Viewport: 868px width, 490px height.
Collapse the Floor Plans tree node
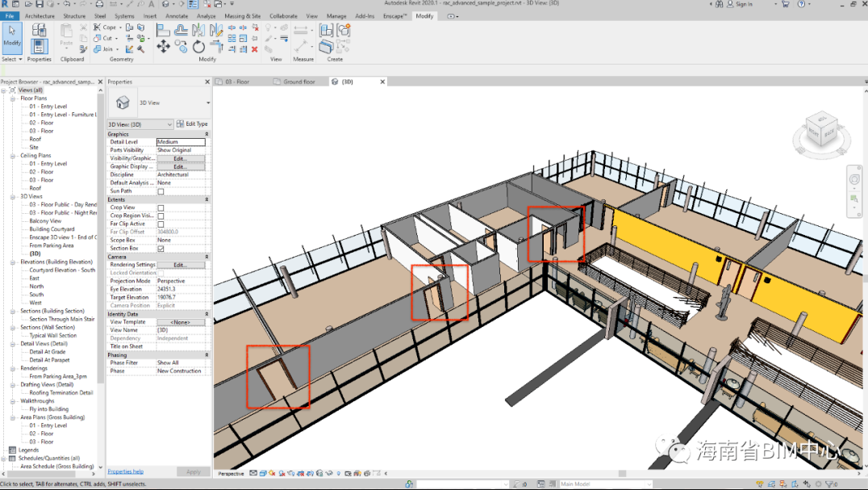[x=14, y=98]
